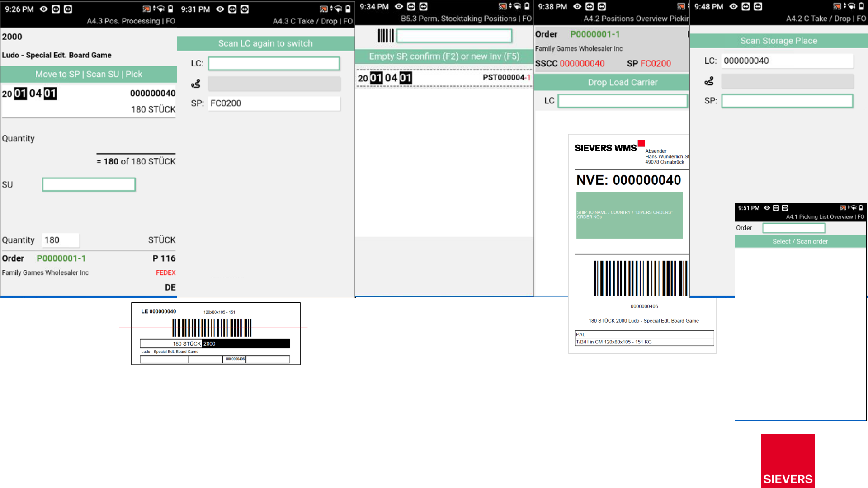Select the Quantity field showing 180
Screen dimensions: 868x488
(x=61, y=240)
